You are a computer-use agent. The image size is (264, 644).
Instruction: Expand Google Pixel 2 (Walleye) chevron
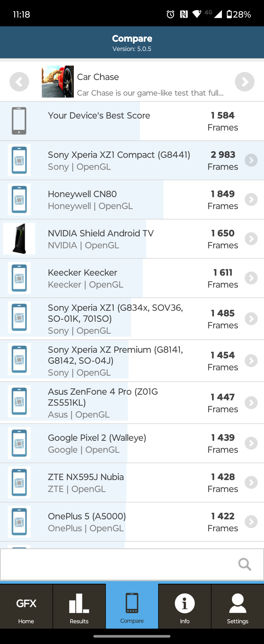pyautogui.click(x=251, y=443)
